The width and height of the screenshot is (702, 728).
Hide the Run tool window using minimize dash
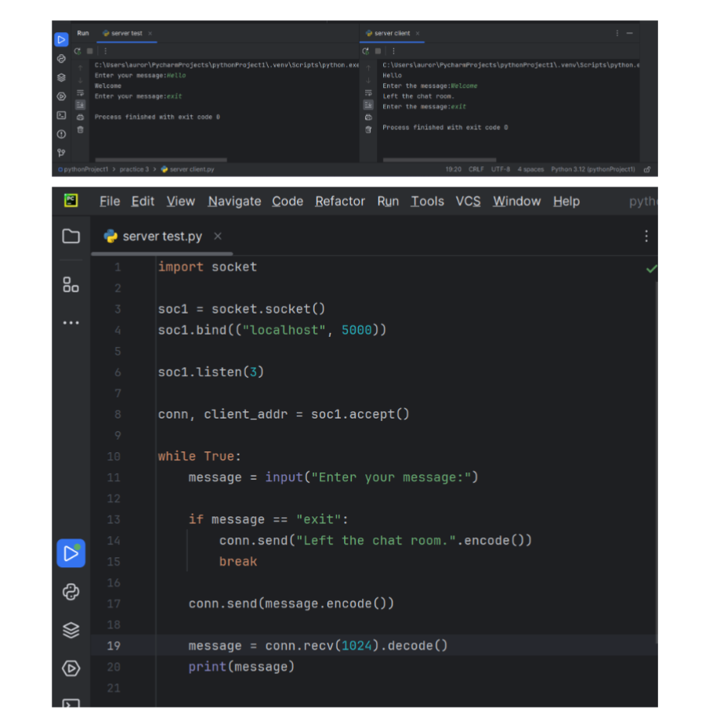tap(630, 34)
